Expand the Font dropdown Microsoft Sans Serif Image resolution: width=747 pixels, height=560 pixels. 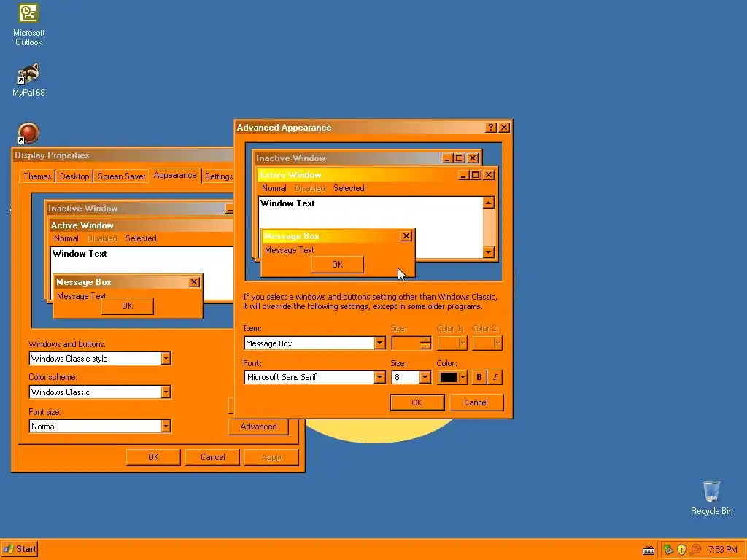coord(379,377)
